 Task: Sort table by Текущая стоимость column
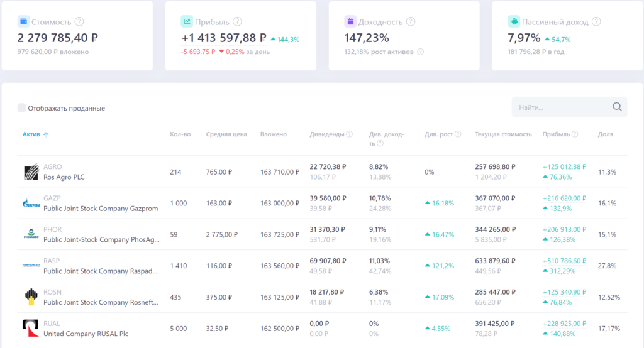(x=503, y=134)
